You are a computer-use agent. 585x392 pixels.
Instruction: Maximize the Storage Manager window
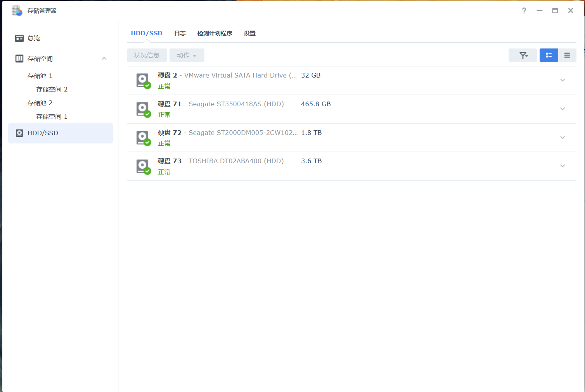pyautogui.click(x=555, y=10)
